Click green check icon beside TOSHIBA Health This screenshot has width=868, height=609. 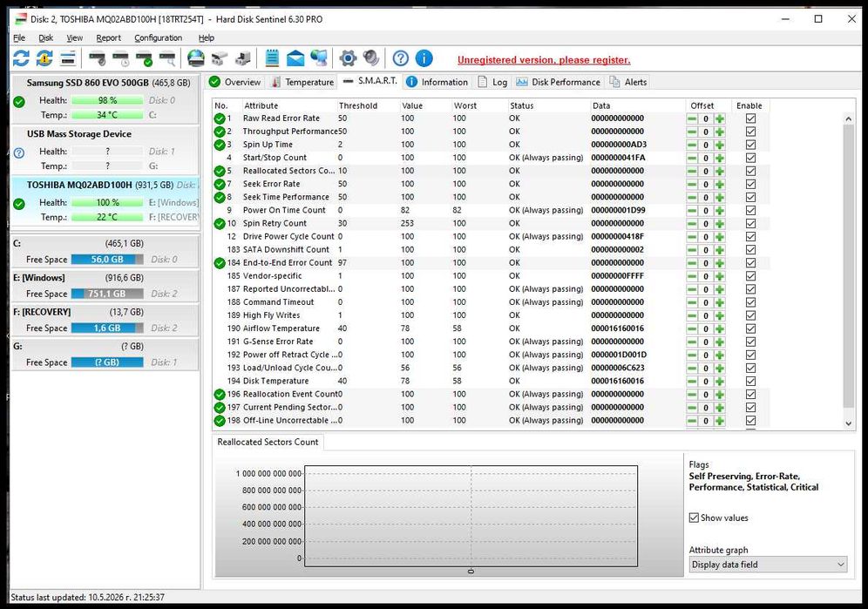point(19,204)
